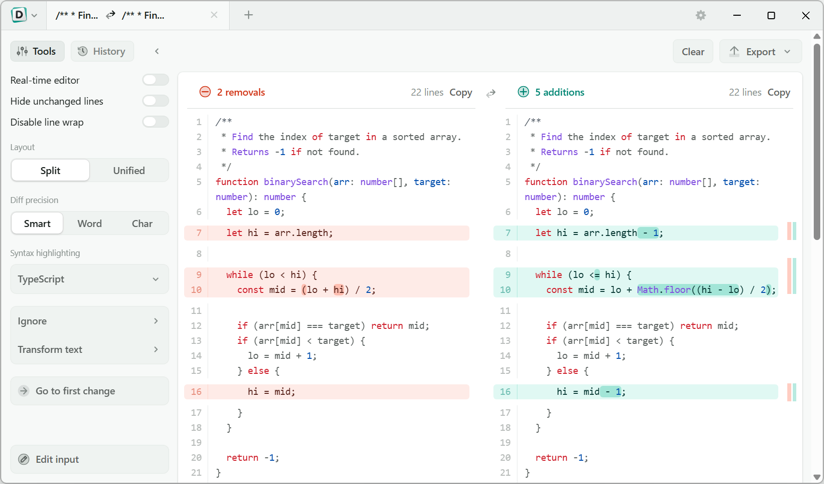Screen dimensions: 824x484
Task: Switch to the History tab
Action: [102, 52]
